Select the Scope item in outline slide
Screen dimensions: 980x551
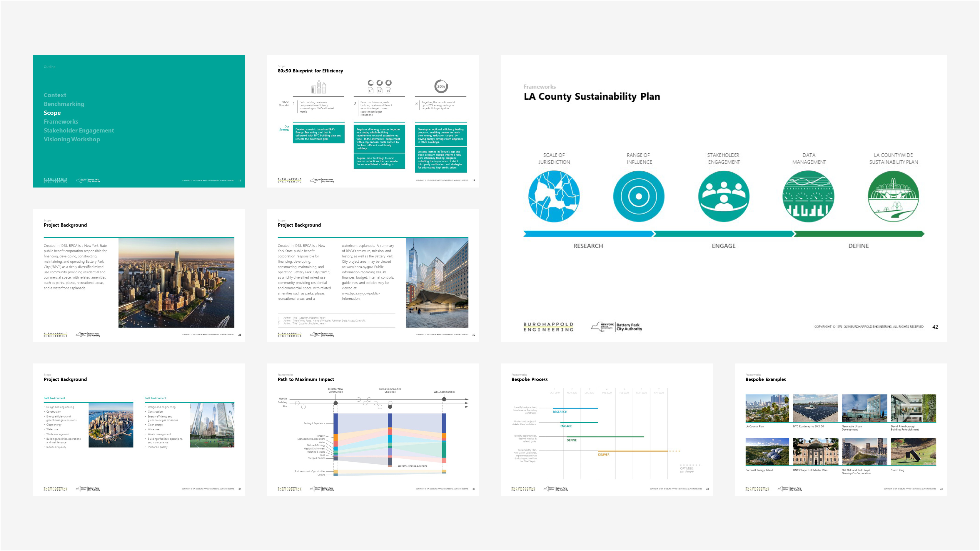point(52,113)
